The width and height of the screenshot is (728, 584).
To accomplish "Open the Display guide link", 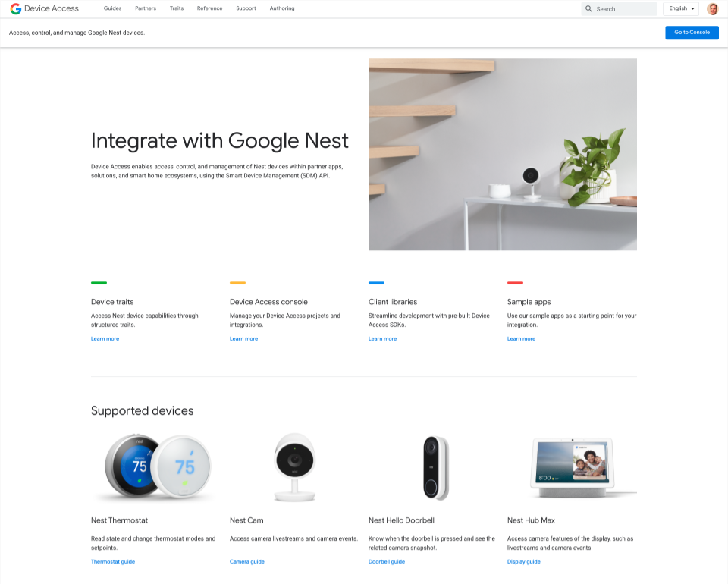I will [524, 562].
